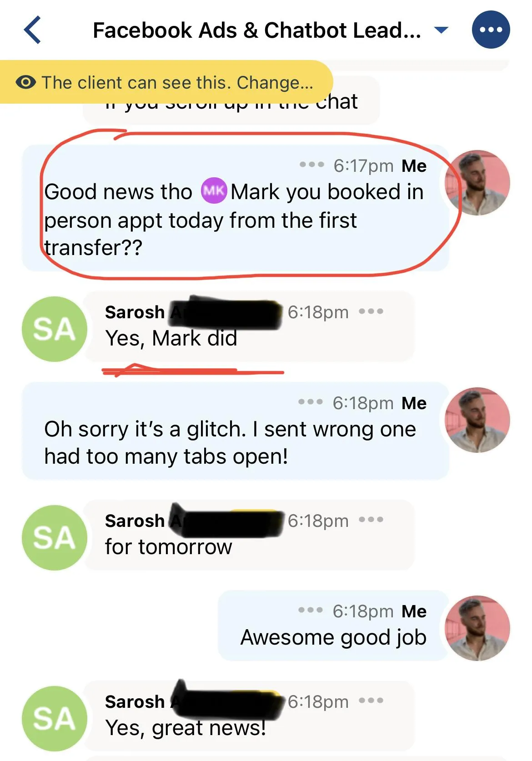Click the Sarosh sender name on first reply
Viewport: 532px width, 761px height.
[135, 312]
